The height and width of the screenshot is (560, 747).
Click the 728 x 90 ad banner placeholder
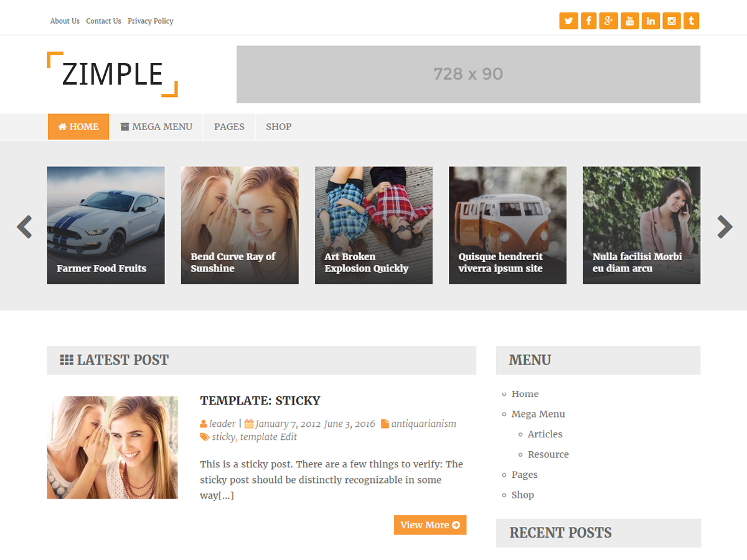click(467, 74)
